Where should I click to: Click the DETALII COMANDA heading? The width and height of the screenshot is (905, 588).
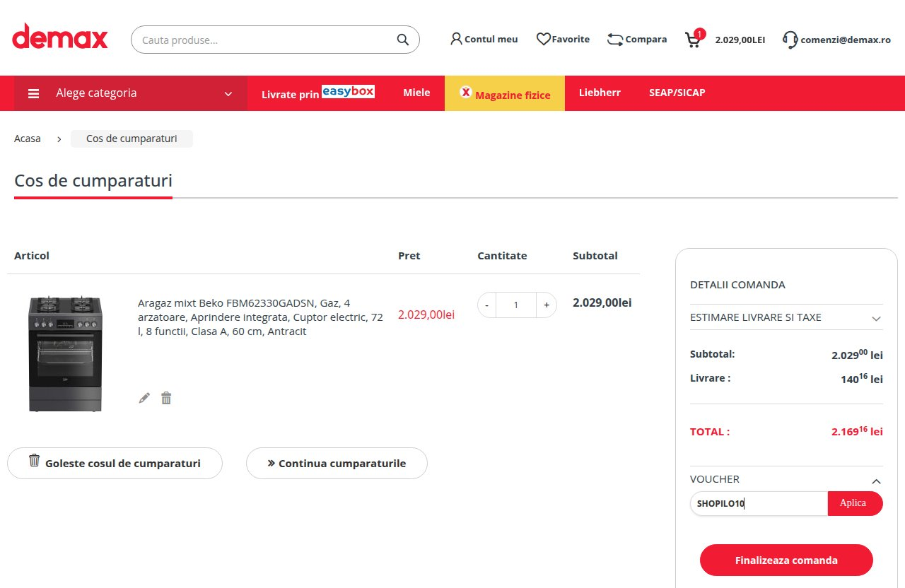737,285
